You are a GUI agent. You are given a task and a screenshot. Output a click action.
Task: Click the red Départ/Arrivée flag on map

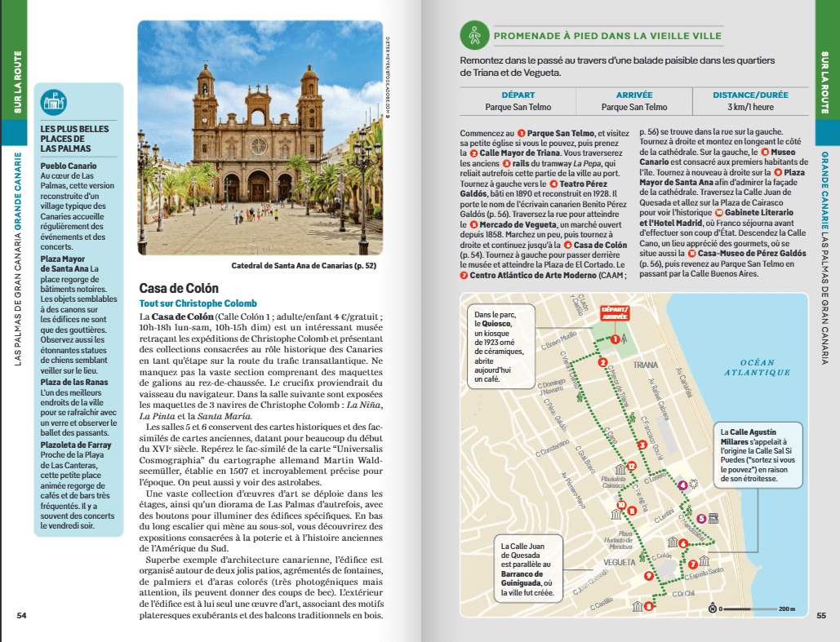tap(613, 314)
